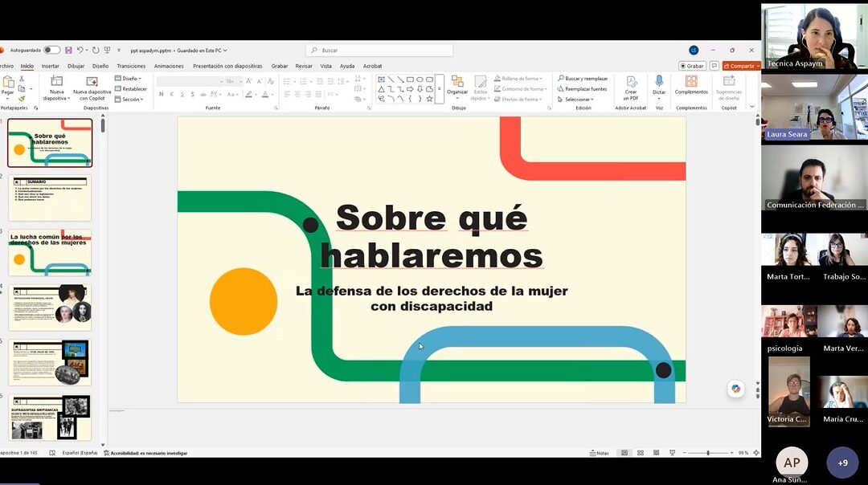Image resolution: width=868 pixels, height=485 pixels.
Task: Click the Nueva diapositiva icon
Action: pyautogui.click(x=56, y=81)
